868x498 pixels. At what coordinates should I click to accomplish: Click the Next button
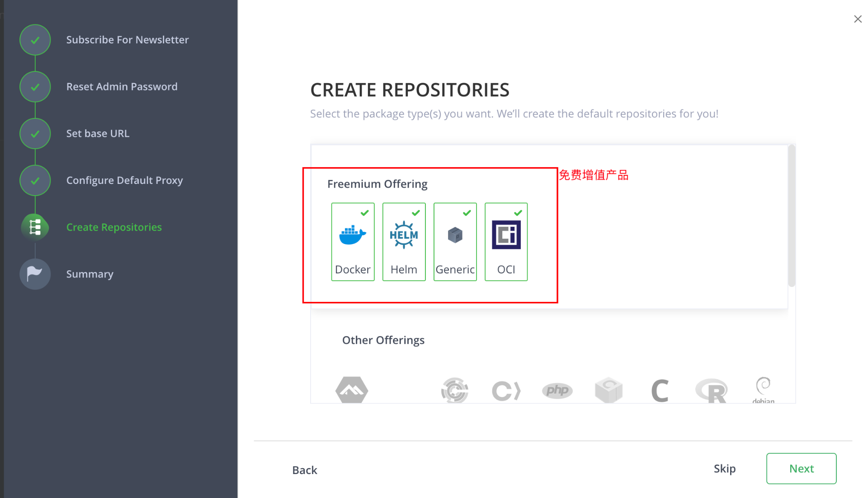tap(801, 469)
